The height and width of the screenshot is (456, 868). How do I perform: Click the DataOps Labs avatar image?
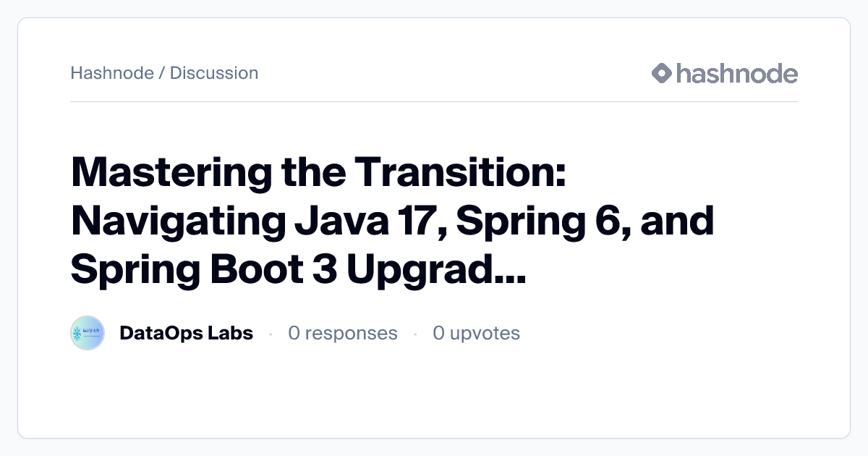click(88, 333)
